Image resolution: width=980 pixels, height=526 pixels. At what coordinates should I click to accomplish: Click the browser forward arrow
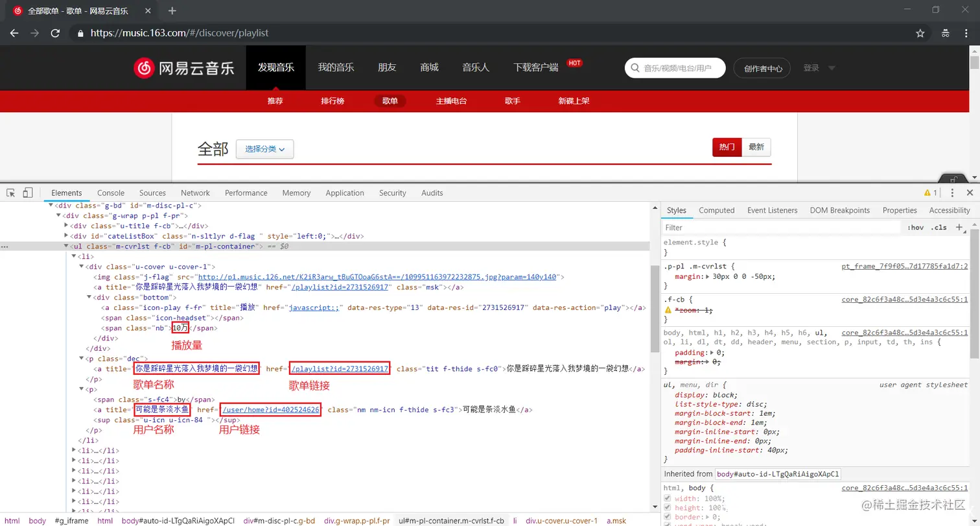[35, 33]
